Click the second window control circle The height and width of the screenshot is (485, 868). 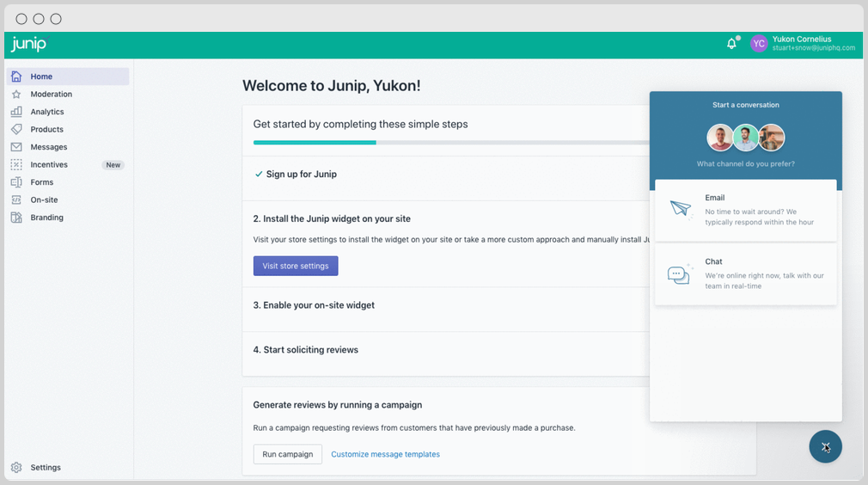[x=38, y=19]
